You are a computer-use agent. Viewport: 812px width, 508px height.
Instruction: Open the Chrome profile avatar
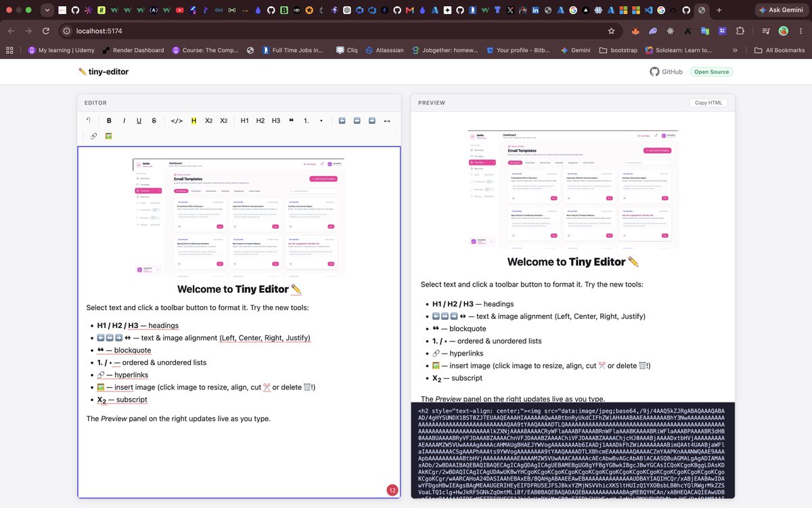click(x=784, y=31)
